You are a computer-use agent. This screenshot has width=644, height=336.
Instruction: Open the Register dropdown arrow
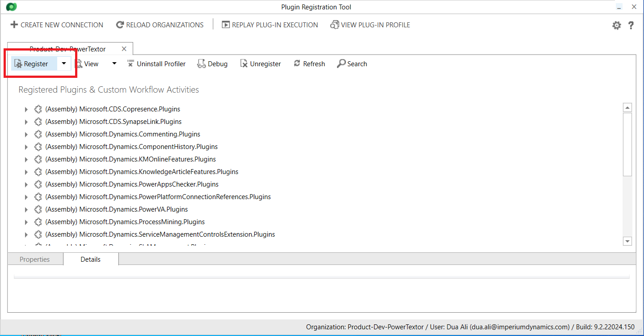point(64,64)
